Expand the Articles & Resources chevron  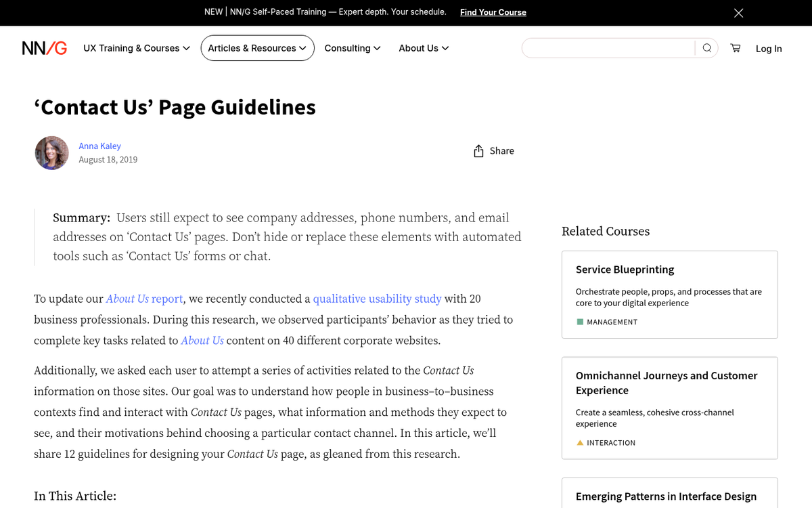(x=304, y=47)
